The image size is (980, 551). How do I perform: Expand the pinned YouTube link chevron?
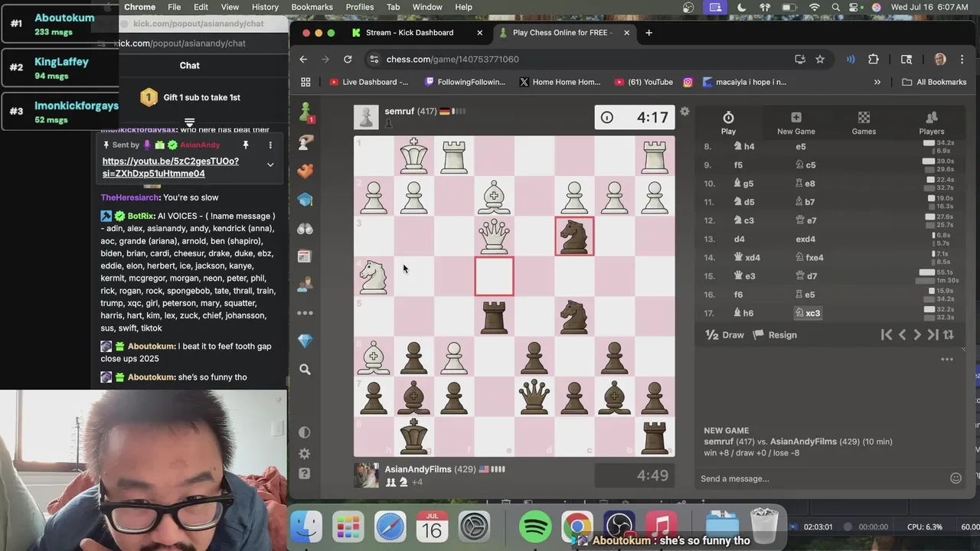(x=270, y=165)
